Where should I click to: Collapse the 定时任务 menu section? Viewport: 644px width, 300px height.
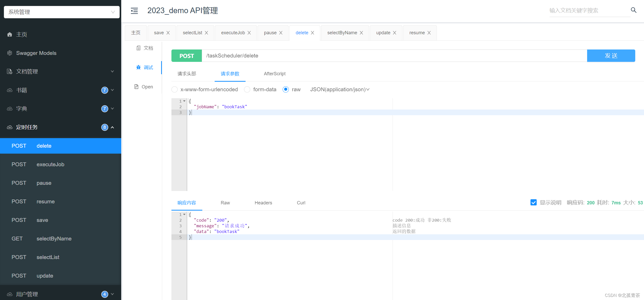(112, 127)
